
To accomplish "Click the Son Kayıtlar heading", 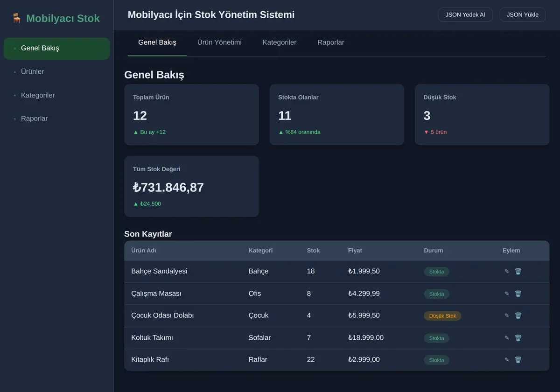I will click(x=148, y=234).
